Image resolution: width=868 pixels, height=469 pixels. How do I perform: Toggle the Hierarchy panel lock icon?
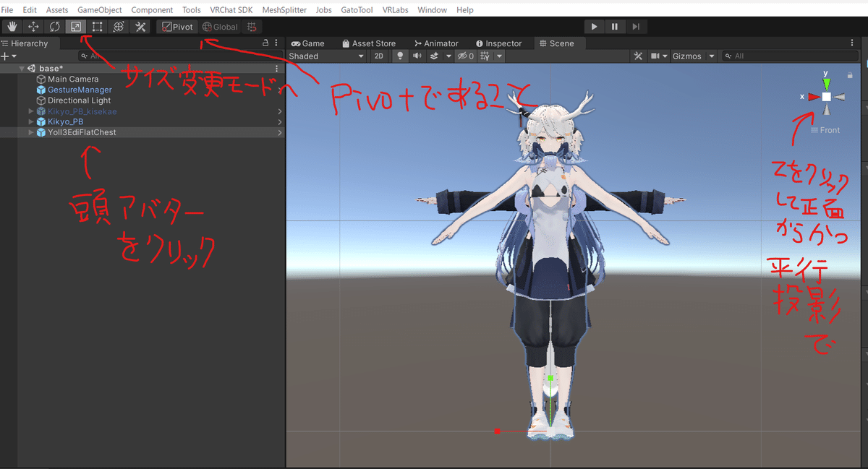click(x=265, y=43)
